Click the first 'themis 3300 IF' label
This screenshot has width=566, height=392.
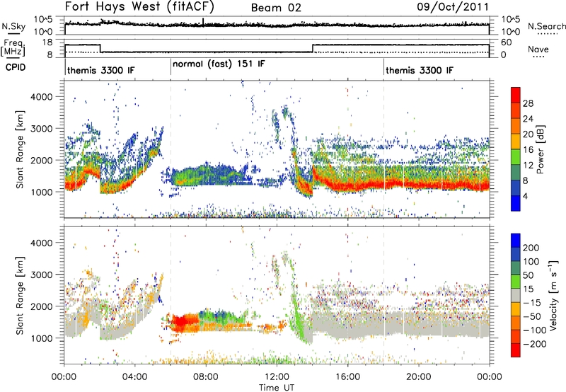(x=100, y=70)
